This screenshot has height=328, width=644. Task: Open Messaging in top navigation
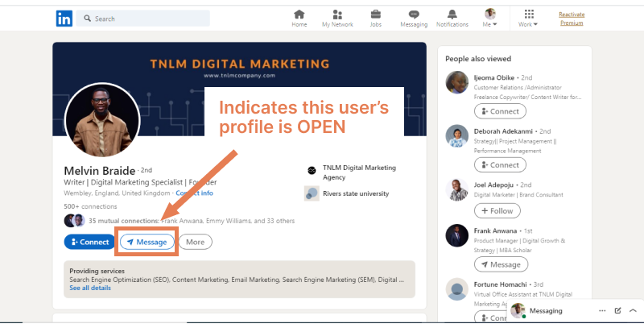point(414,19)
